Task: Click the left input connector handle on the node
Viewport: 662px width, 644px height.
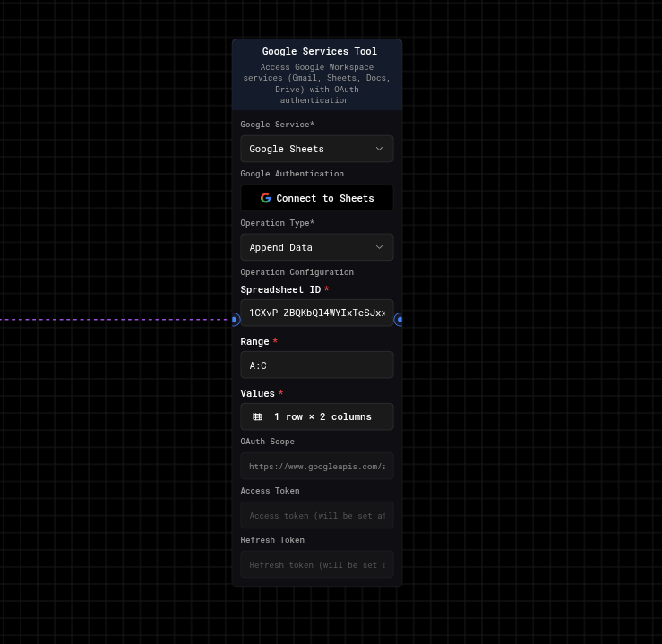Action: pyautogui.click(x=235, y=320)
